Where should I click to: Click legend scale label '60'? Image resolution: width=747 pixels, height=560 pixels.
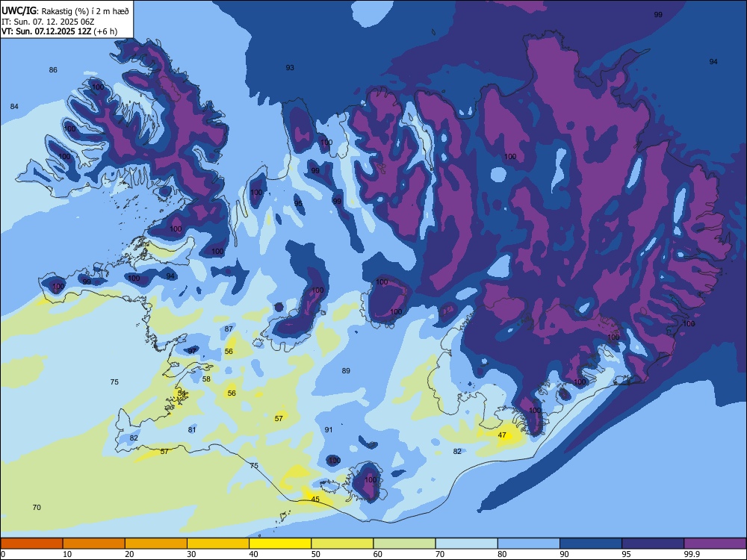(378, 554)
